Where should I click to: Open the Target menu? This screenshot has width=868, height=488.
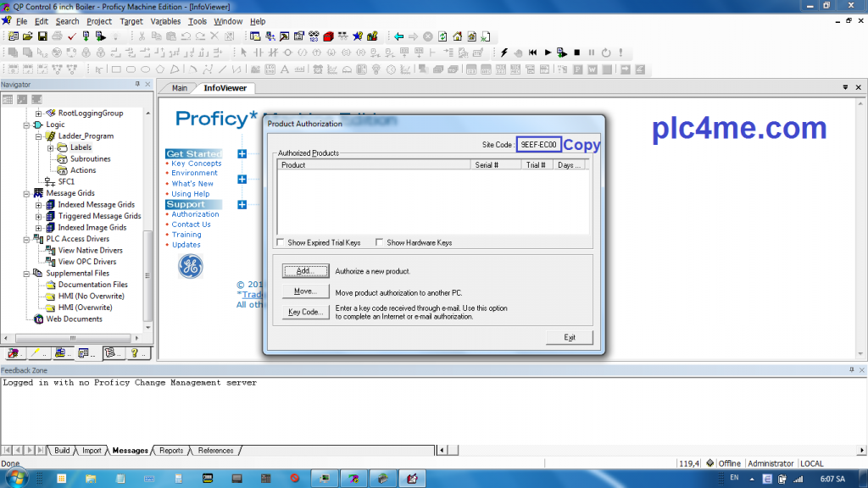(131, 21)
